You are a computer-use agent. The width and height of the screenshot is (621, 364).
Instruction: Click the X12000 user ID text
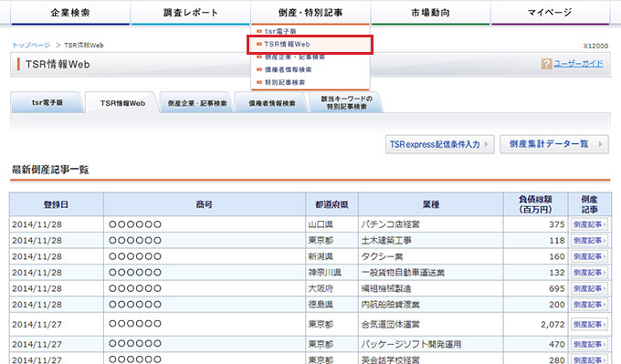pos(595,46)
